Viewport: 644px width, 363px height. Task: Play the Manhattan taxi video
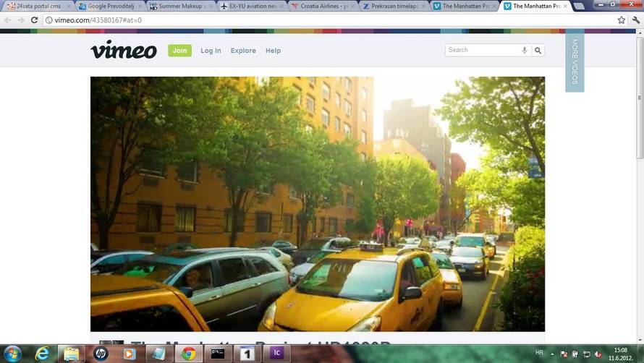[318, 204]
